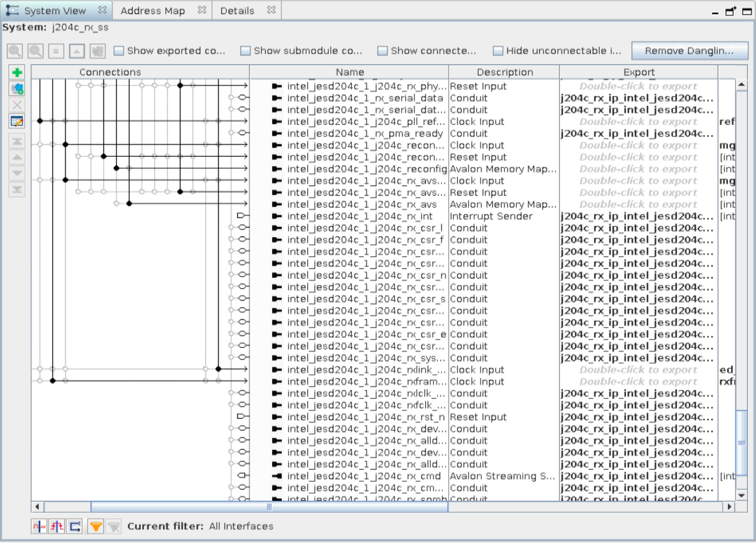Tick the 'Show connecte...' checkbox
The height and width of the screenshot is (543, 756).
pyautogui.click(x=382, y=51)
